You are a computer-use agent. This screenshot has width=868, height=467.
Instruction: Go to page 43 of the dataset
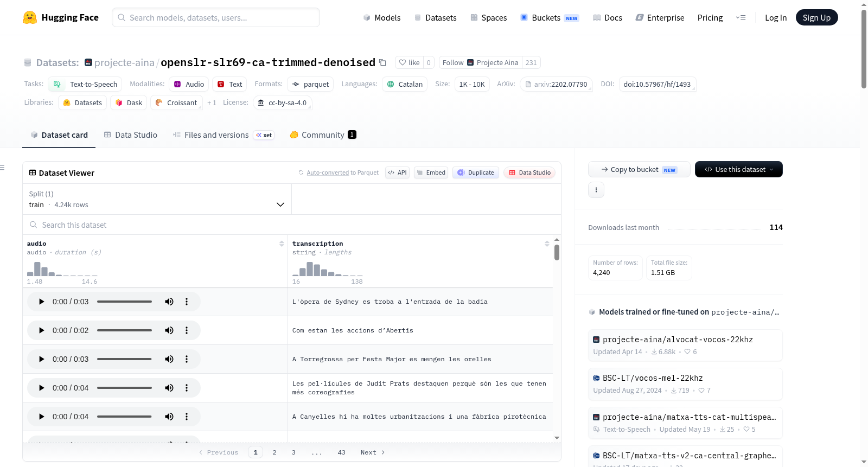pyautogui.click(x=341, y=452)
